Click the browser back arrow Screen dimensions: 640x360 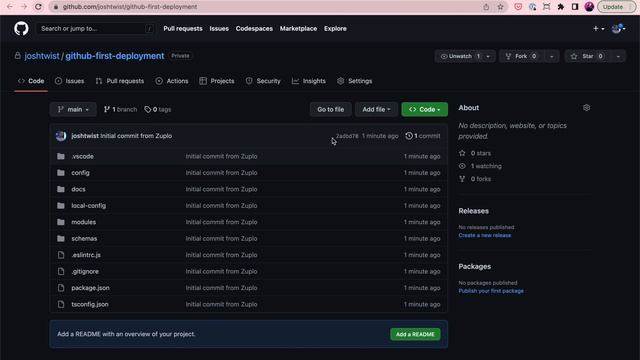click(x=10, y=7)
